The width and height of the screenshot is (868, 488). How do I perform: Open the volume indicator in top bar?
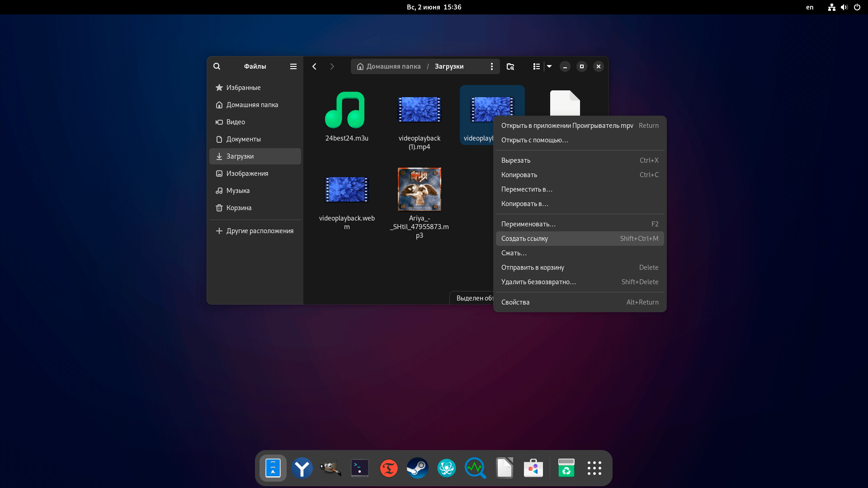pos(844,7)
